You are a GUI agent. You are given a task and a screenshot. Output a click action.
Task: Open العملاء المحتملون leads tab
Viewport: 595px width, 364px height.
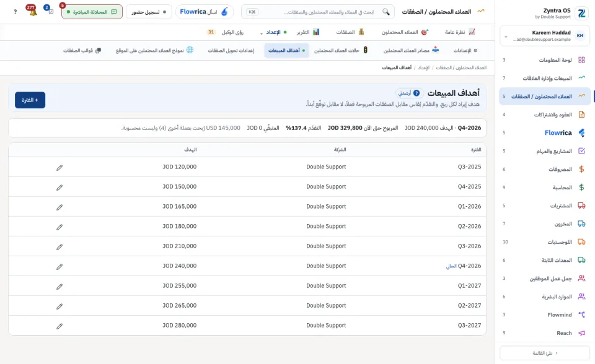coord(405,32)
